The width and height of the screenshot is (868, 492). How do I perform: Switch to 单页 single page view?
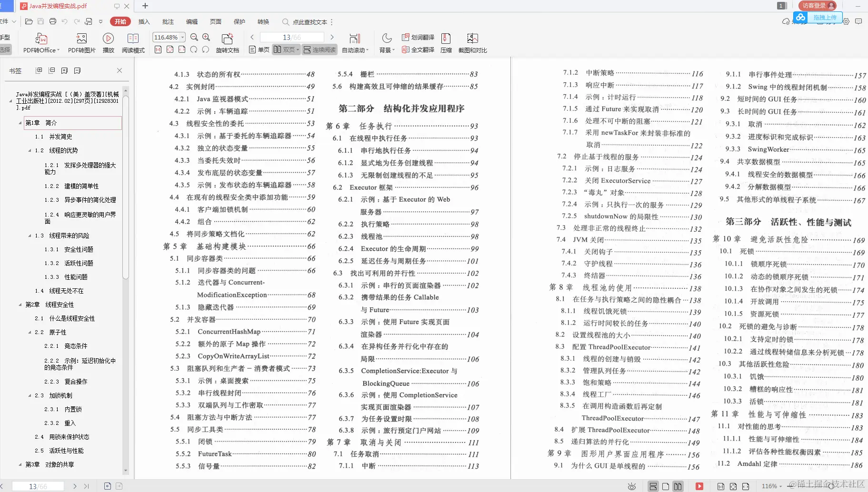(x=258, y=49)
